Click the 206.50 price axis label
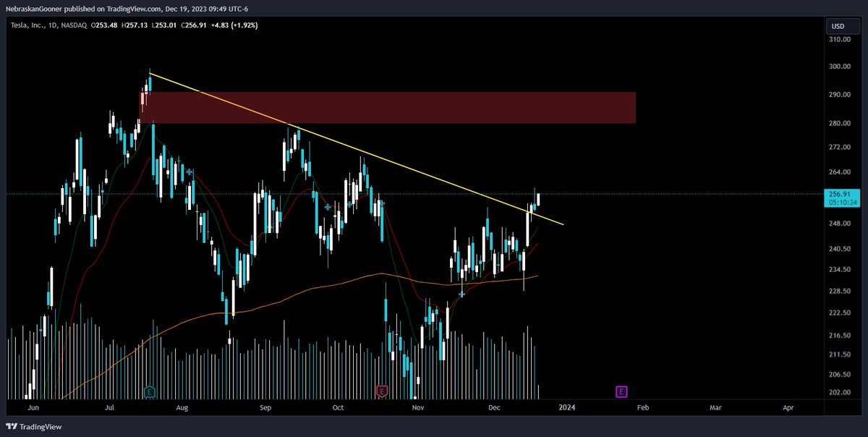The width and height of the screenshot is (868, 437). click(x=841, y=375)
